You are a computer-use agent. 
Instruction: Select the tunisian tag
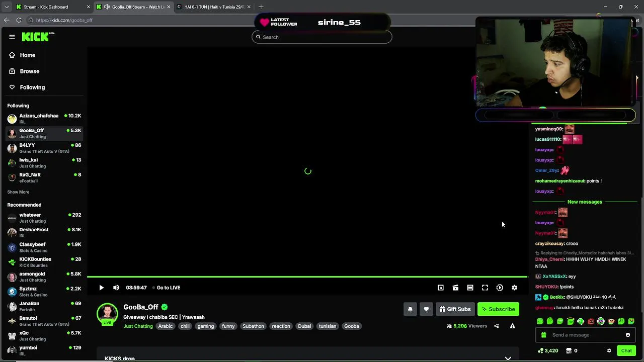click(x=327, y=326)
